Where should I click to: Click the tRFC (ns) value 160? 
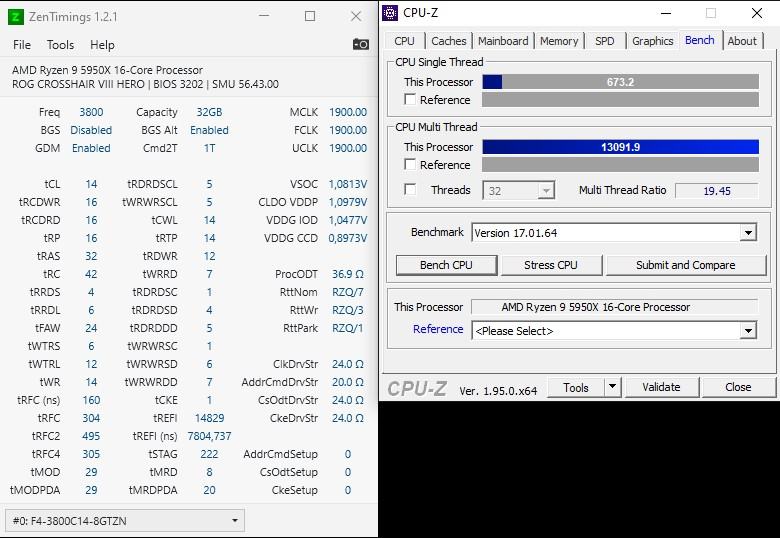coord(91,400)
